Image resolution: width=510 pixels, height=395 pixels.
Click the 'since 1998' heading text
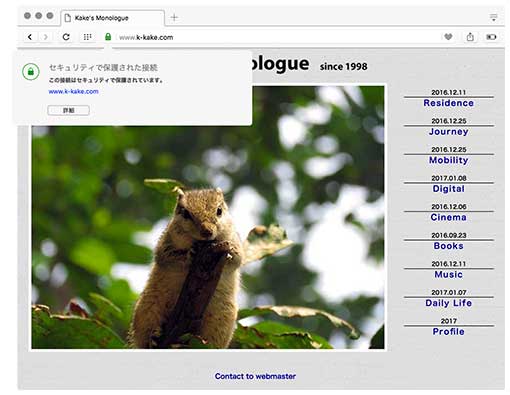click(344, 67)
